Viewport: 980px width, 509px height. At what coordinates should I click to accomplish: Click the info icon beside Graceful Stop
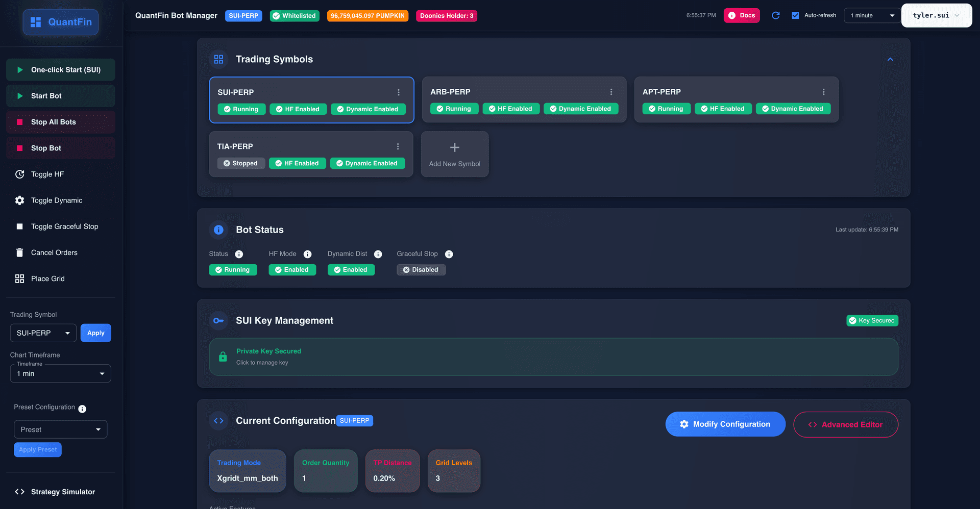(x=449, y=254)
